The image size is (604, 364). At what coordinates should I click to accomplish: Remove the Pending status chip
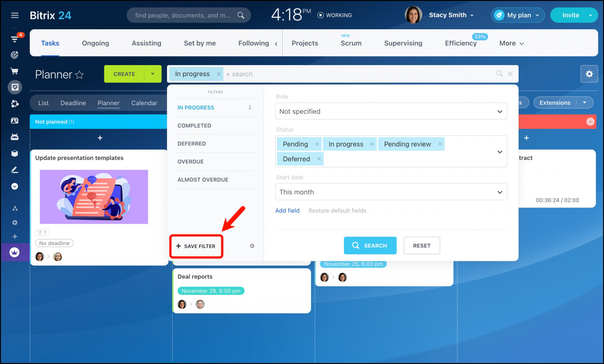click(317, 144)
